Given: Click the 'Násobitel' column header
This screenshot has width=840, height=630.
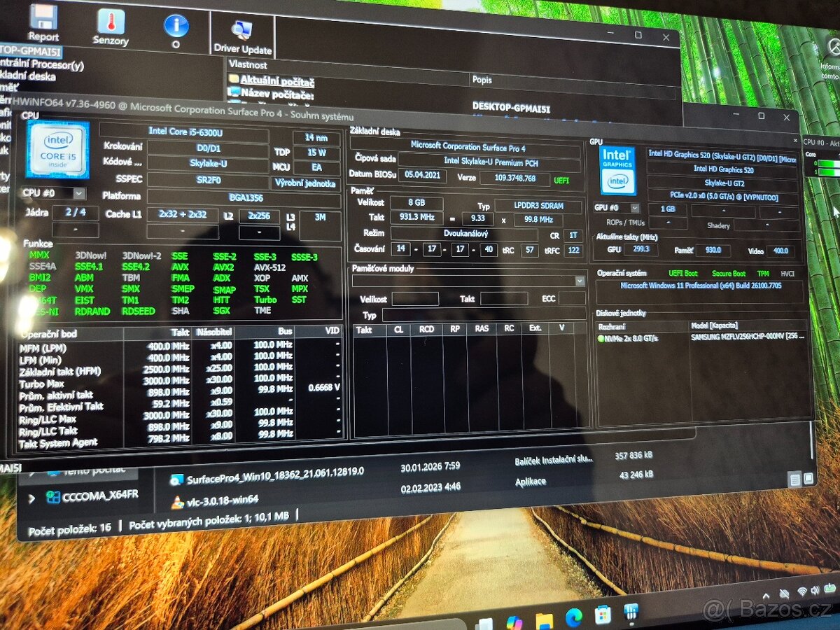Looking at the screenshot, I should (214, 332).
